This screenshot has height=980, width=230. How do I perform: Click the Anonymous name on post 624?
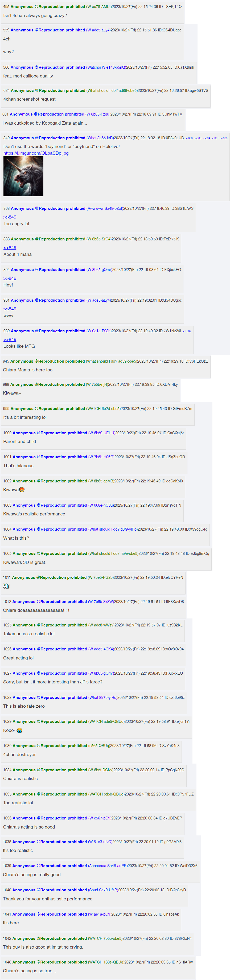click(22, 91)
